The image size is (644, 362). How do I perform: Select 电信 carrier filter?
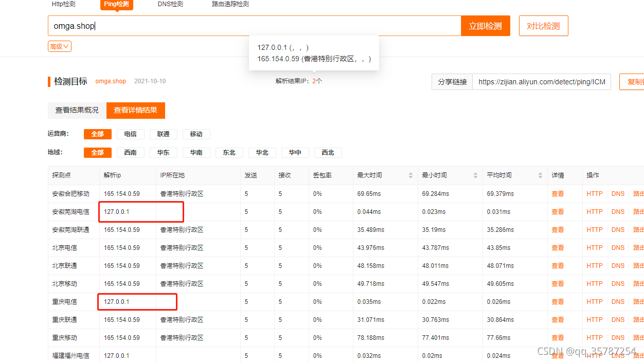click(131, 134)
